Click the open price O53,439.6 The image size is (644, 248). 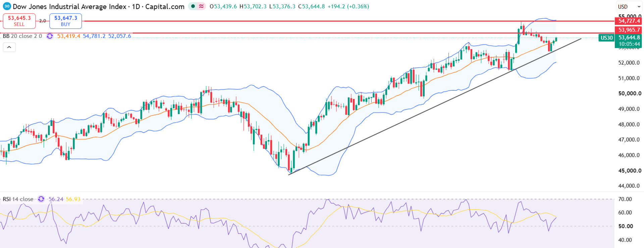coord(223,6)
